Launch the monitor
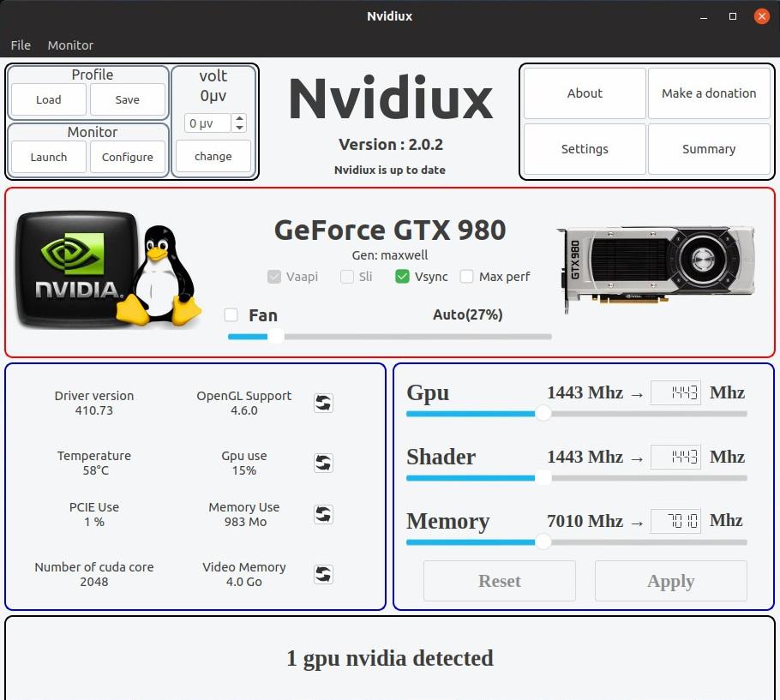780x700 pixels. [x=49, y=157]
